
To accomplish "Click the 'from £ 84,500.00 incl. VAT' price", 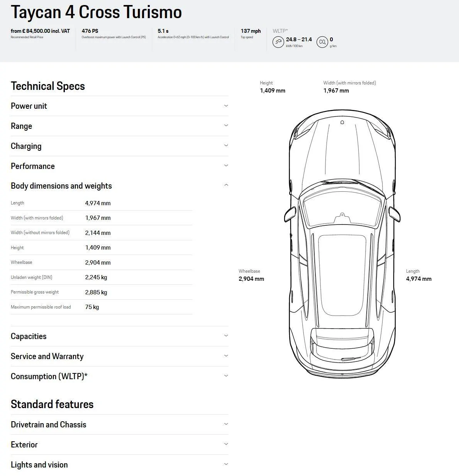I will tap(40, 31).
